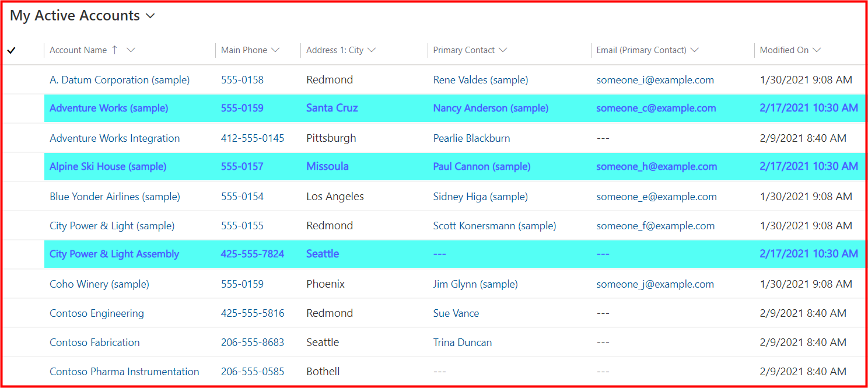The height and width of the screenshot is (388, 868).
Task: Open contact Nancy Anderson (sample)
Action: point(491,108)
